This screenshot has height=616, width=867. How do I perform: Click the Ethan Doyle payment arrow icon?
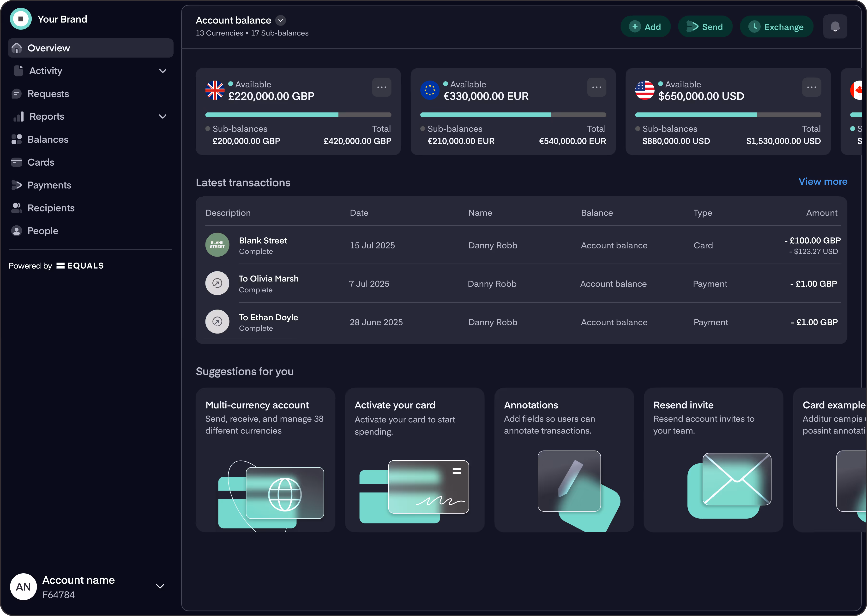pyautogui.click(x=217, y=322)
